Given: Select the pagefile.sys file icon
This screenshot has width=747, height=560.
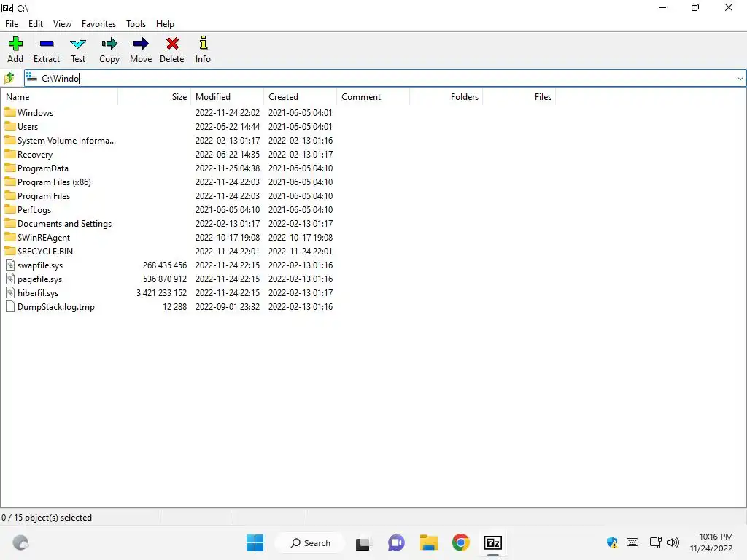Looking at the screenshot, I should pos(10,279).
